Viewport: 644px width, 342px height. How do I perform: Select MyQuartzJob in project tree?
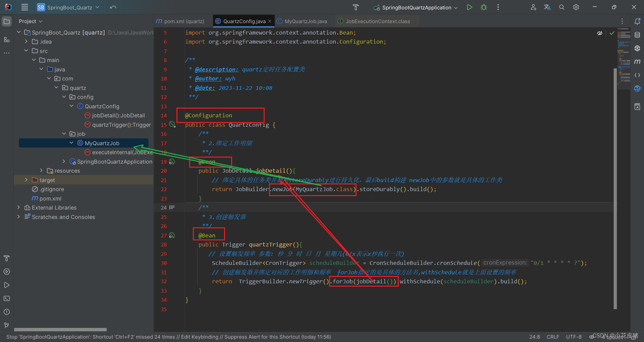click(x=102, y=143)
